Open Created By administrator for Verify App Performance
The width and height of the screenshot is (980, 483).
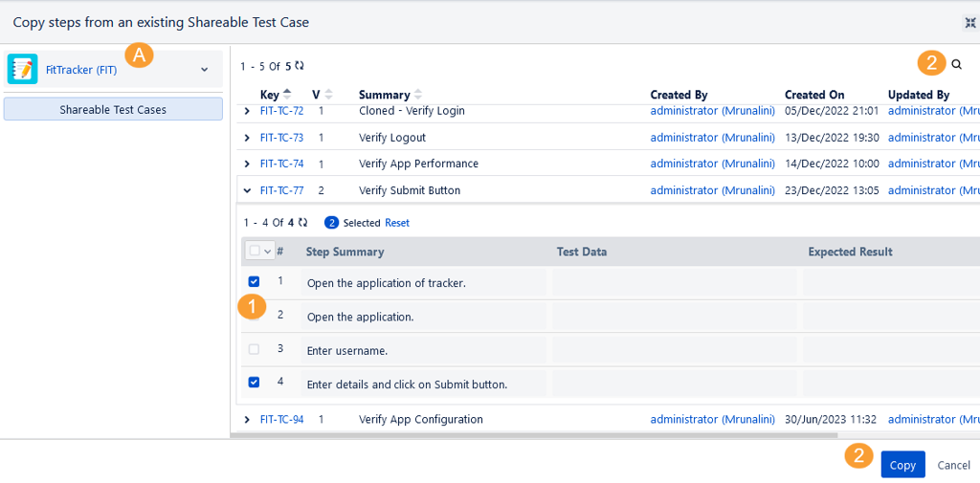point(712,164)
